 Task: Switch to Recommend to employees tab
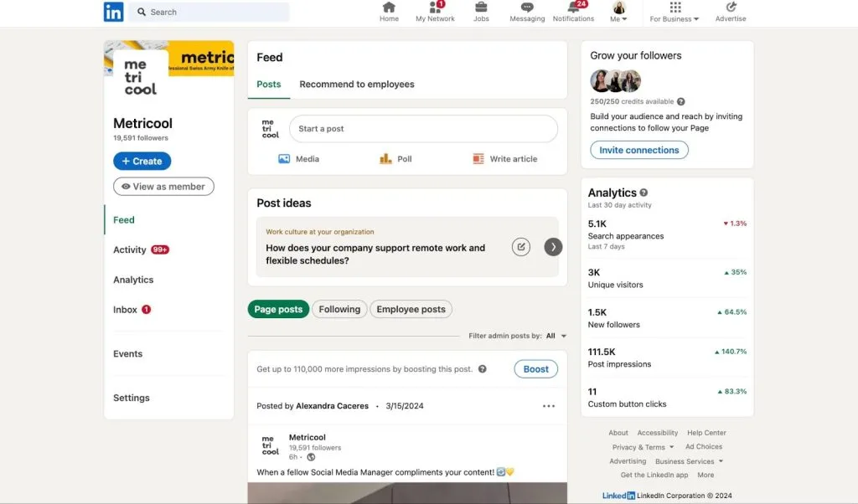pos(357,85)
